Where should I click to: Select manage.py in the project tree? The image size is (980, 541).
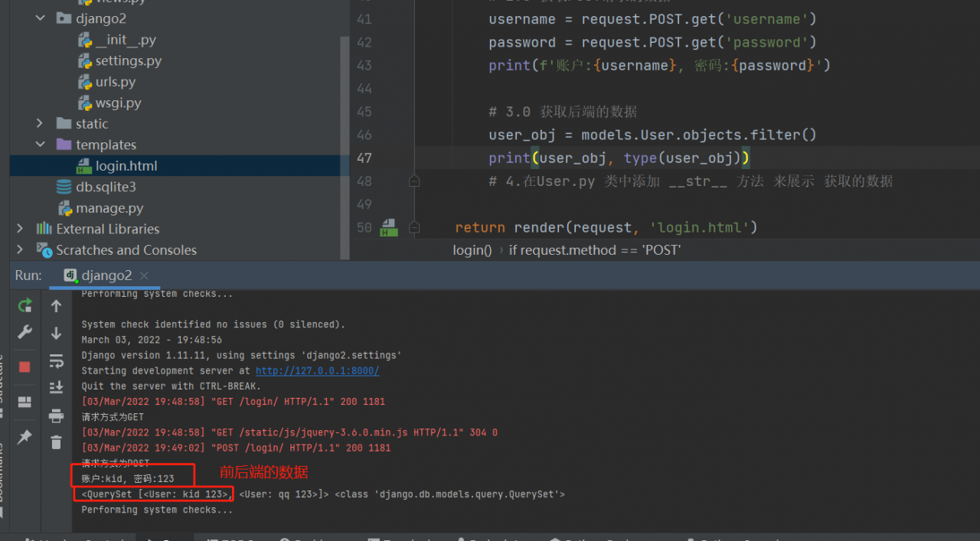[109, 208]
